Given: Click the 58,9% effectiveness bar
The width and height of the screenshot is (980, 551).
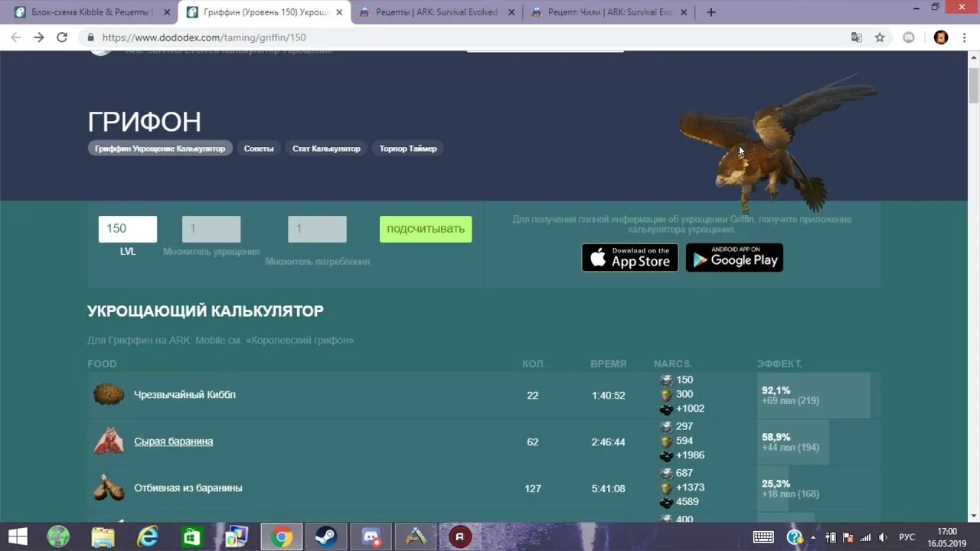Looking at the screenshot, I should [793, 442].
